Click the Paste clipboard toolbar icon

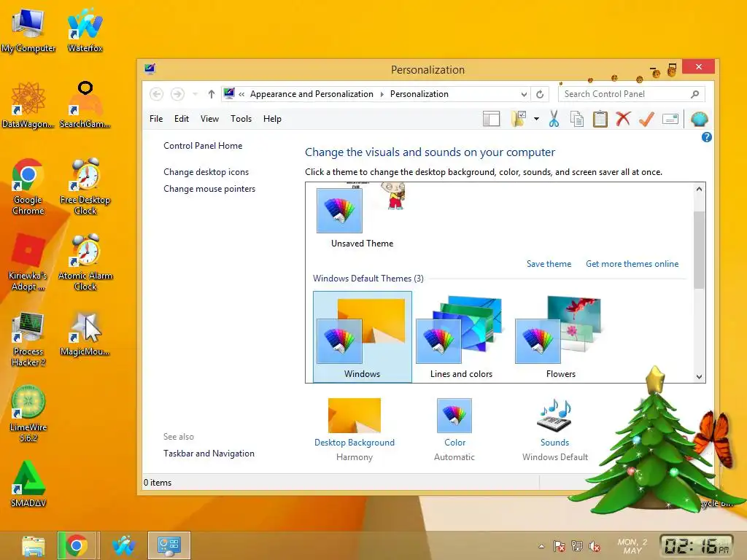tap(600, 119)
